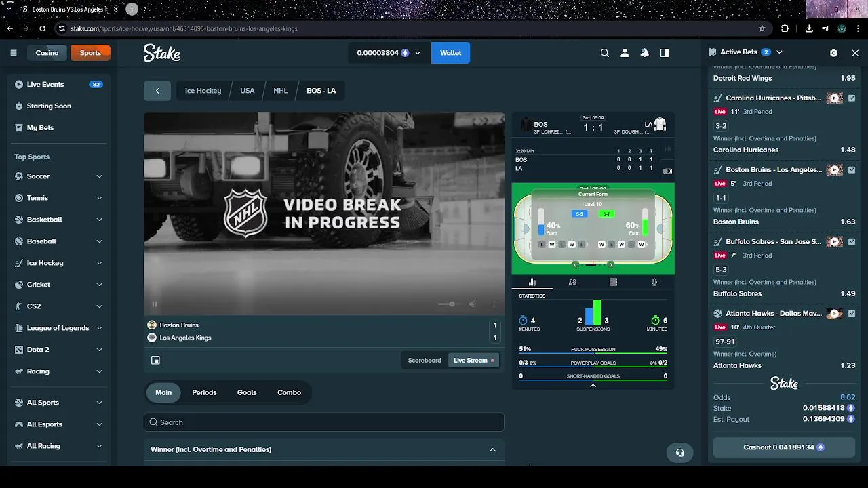Go to NHL breadcrumb

click(281, 91)
